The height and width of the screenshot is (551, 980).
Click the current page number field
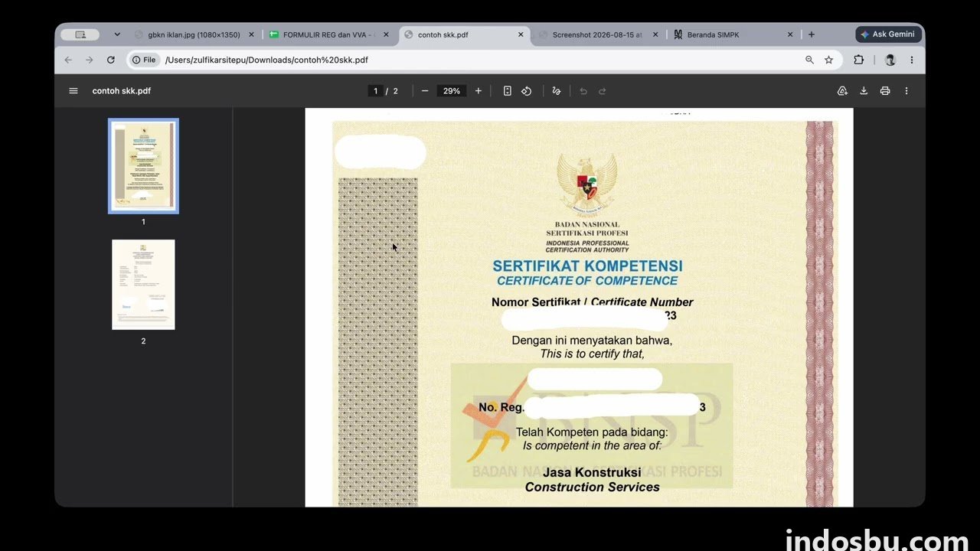point(375,91)
